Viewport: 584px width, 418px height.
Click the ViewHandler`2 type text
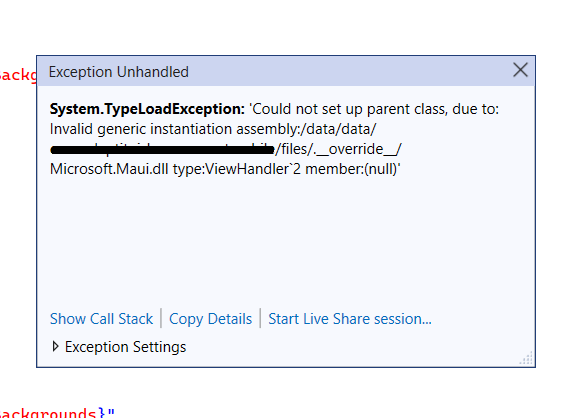pos(253,169)
